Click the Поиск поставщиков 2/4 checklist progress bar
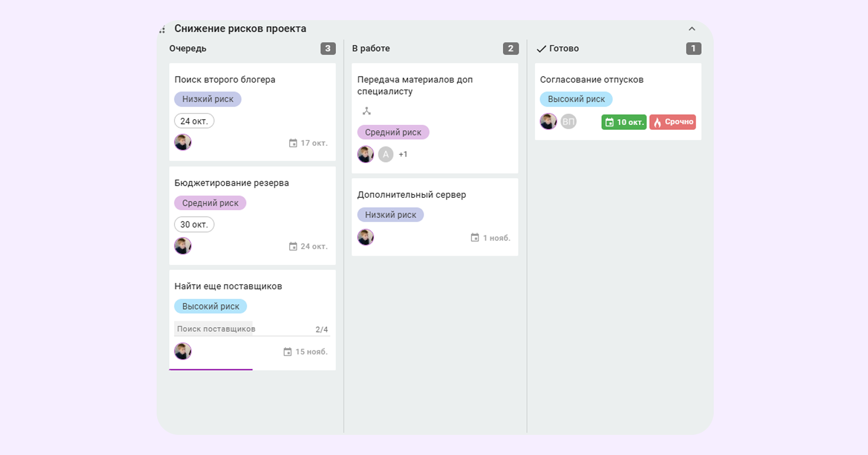Screen dimensions: 868x455 pyautogui.click(x=252, y=329)
